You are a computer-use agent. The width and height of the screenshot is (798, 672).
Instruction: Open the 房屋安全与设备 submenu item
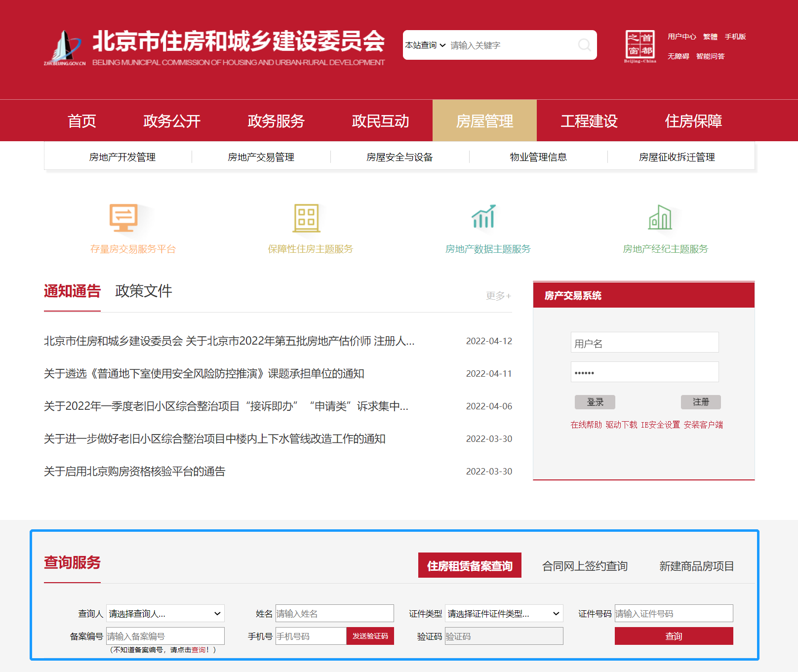click(x=399, y=157)
